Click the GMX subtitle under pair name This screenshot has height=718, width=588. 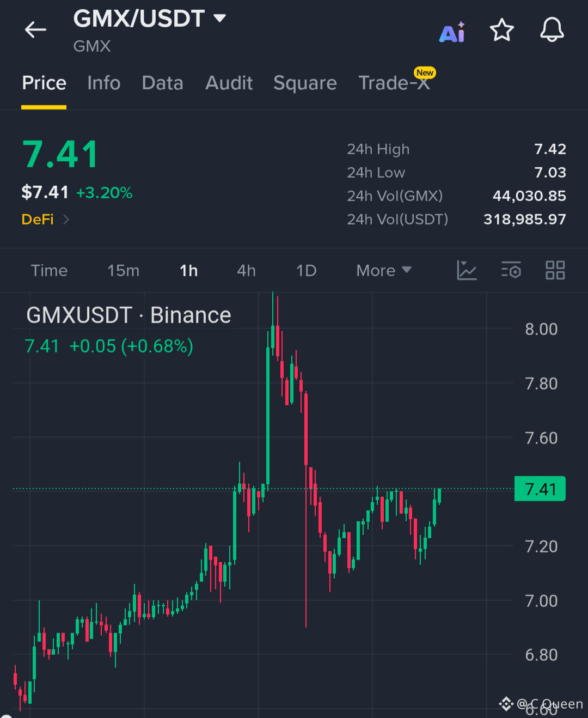pos(92,46)
